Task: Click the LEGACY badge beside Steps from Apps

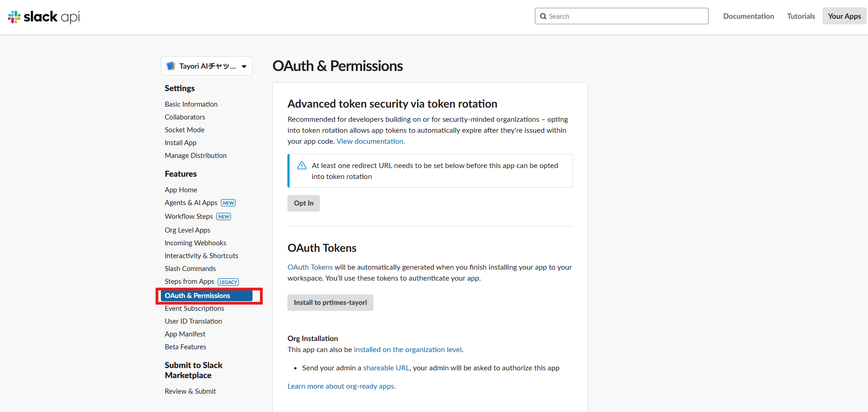Action: tap(228, 282)
